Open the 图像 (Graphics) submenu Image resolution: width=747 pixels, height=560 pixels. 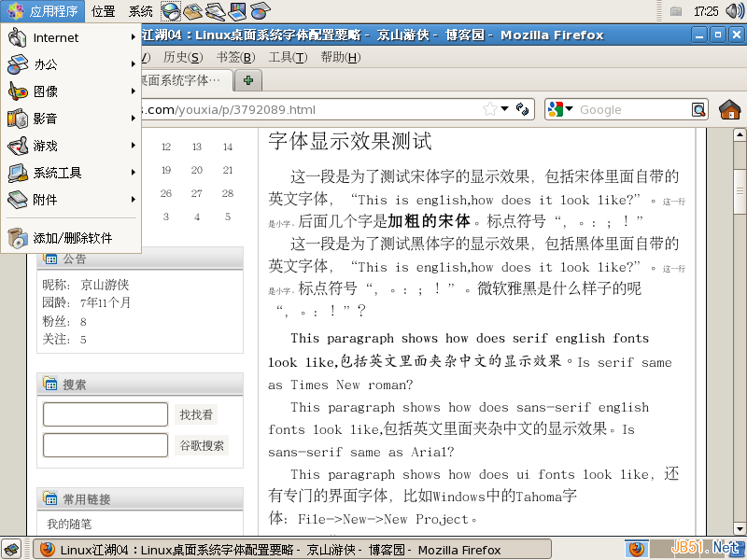(72, 91)
